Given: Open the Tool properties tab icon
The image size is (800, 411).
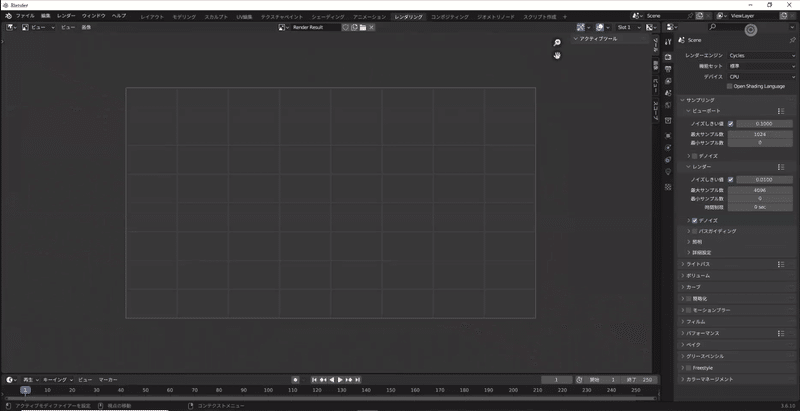Looking at the screenshot, I should point(668,42).
